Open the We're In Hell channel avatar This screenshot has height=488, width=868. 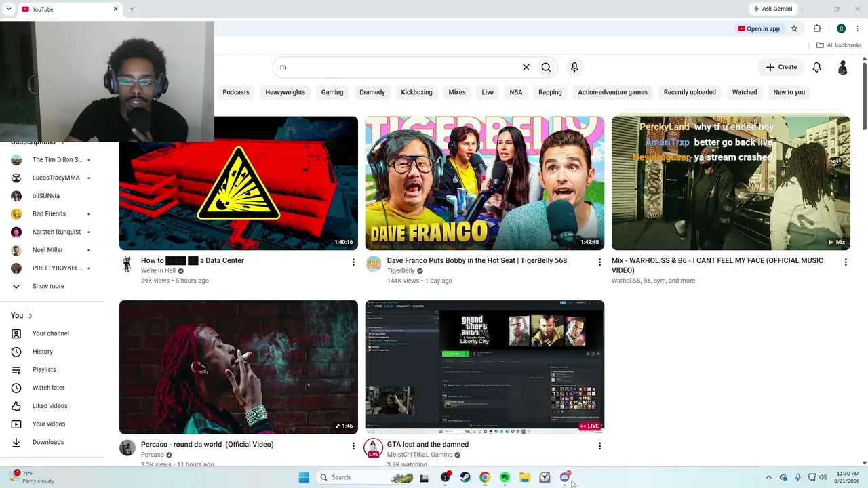point(127,264)
